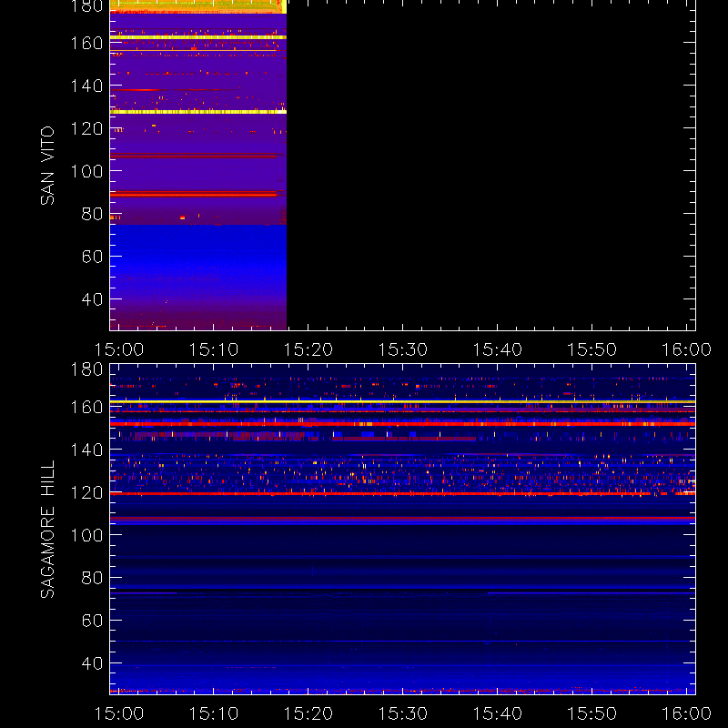728x728 pixels.
Task: Pick the 80 label on Sagamore Hill axis
Action: coord(92,578)
